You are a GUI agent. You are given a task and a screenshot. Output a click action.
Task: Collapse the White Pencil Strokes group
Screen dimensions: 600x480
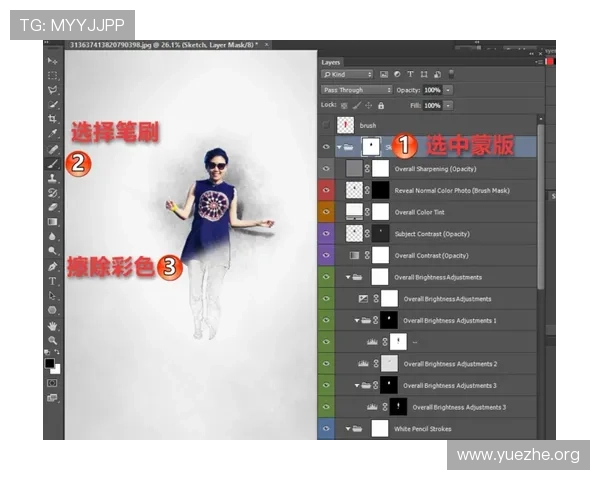tap(347, 429)
